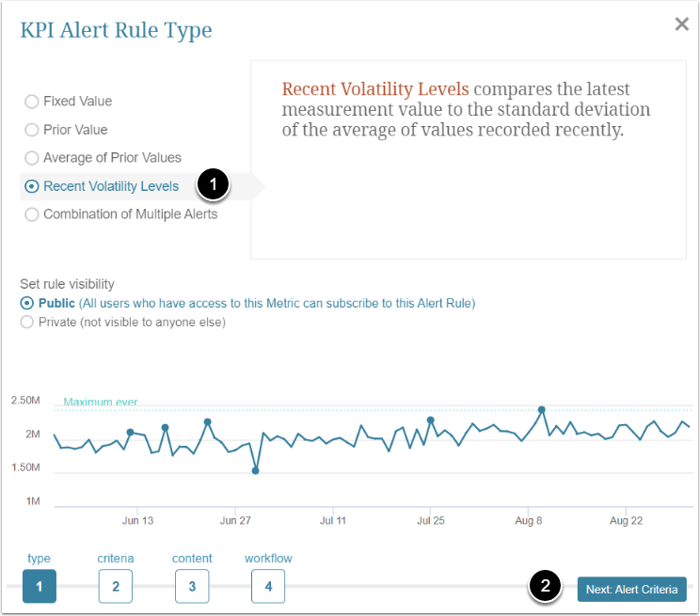Screen dimensions: 700x616
Task: Close the KPI Alert Rule Type dialog
Action: tap(682, 24)
